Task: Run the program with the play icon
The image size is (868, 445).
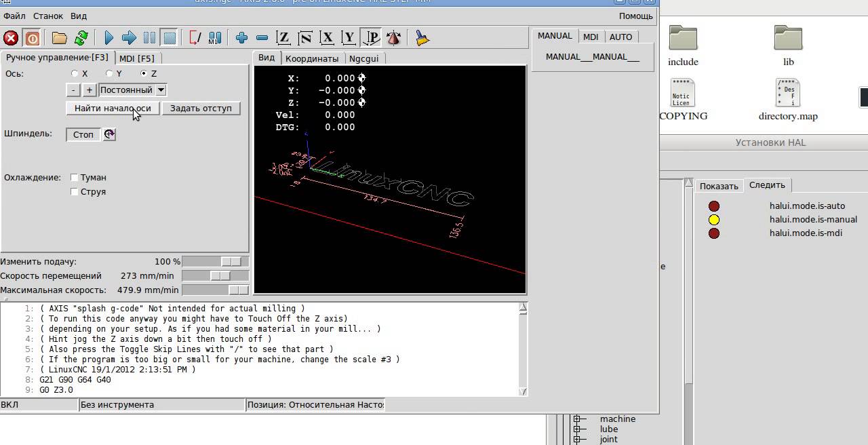Action: (108, 38)
